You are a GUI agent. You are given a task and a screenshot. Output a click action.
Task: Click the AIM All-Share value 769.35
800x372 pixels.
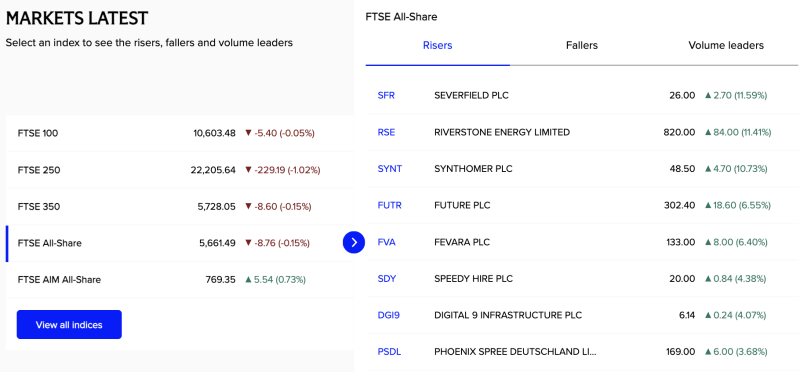pyautogui.click(x=220, y=280)
